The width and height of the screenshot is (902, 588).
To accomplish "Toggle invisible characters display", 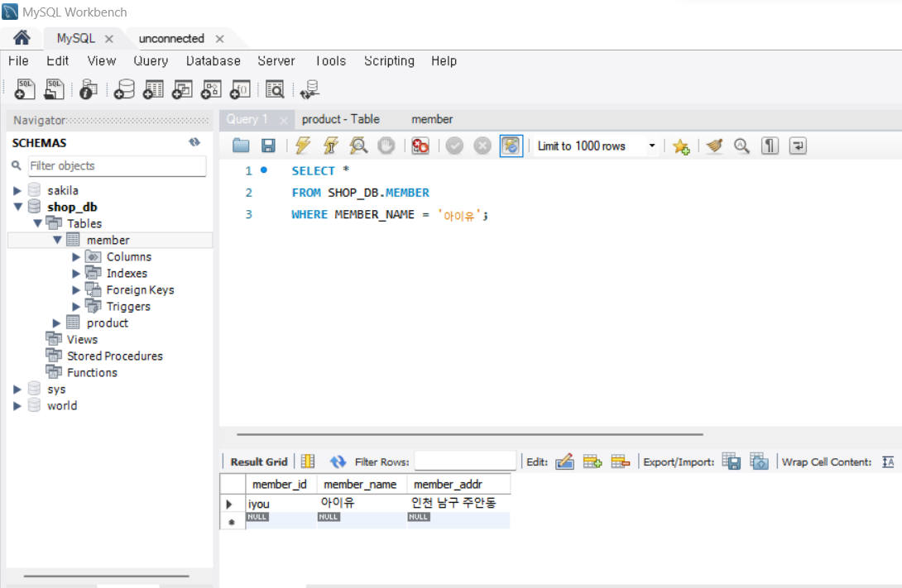I will point(770,146).
